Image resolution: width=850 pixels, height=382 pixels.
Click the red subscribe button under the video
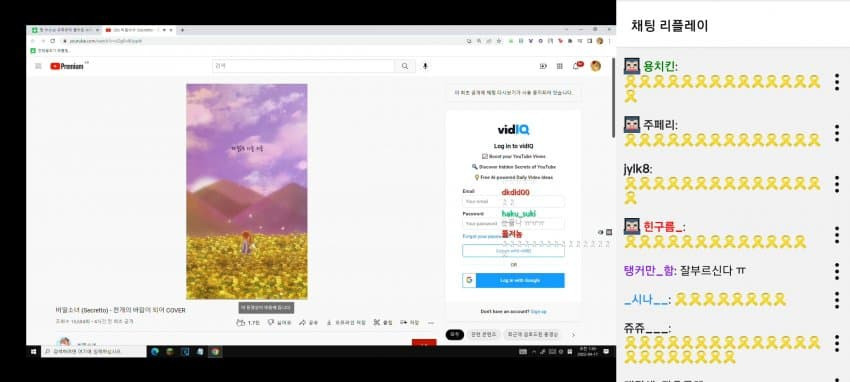(424, 342)
